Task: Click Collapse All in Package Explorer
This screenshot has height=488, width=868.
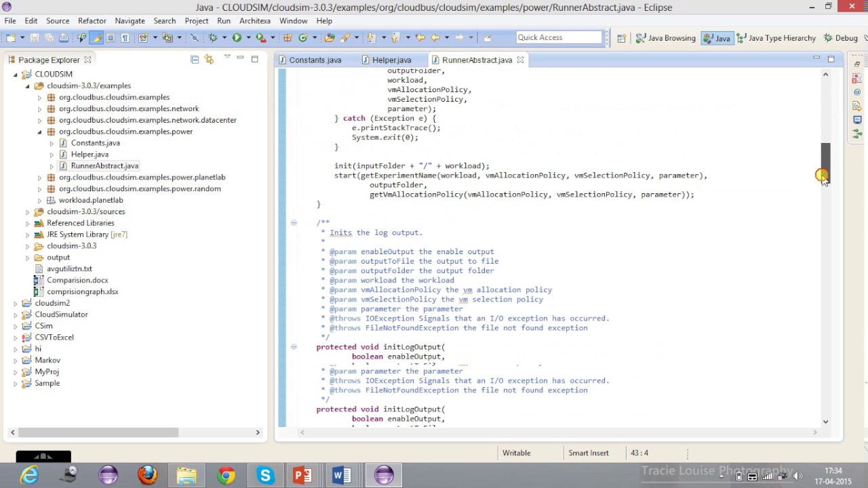Action: (x=195, y=60)
